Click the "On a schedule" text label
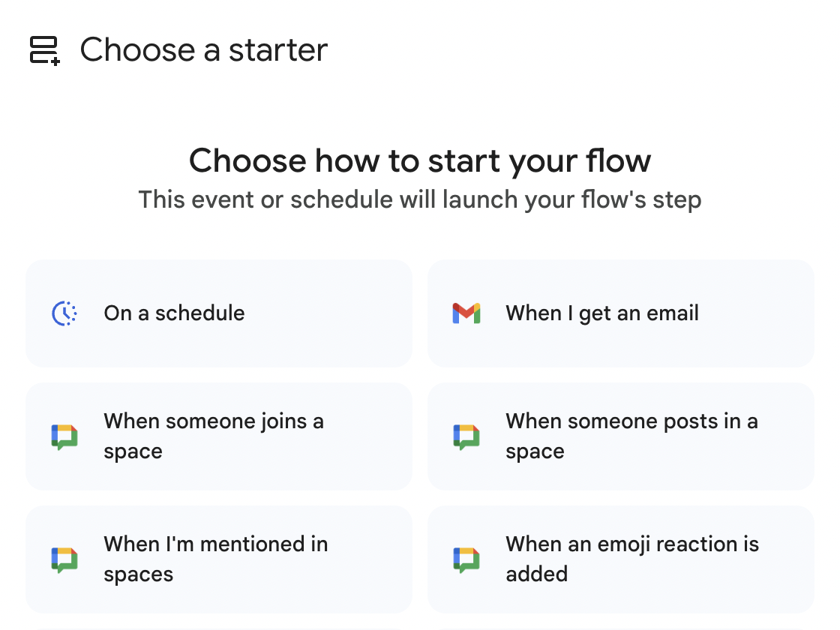The image size is (840, 630). coord(174,313)
